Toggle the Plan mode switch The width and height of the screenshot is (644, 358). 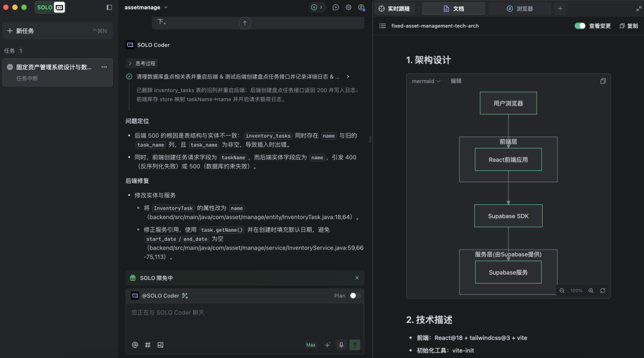point(355,295)
